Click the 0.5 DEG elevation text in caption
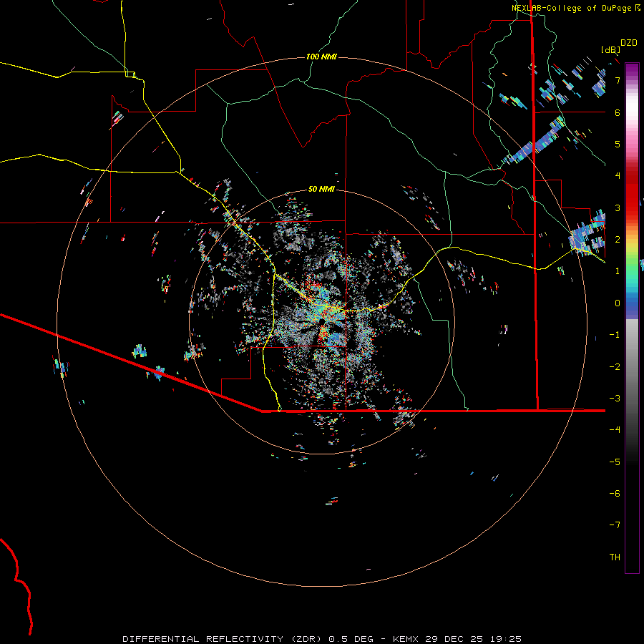The height and width of the screenshot is (644, 644). (351, 639)
